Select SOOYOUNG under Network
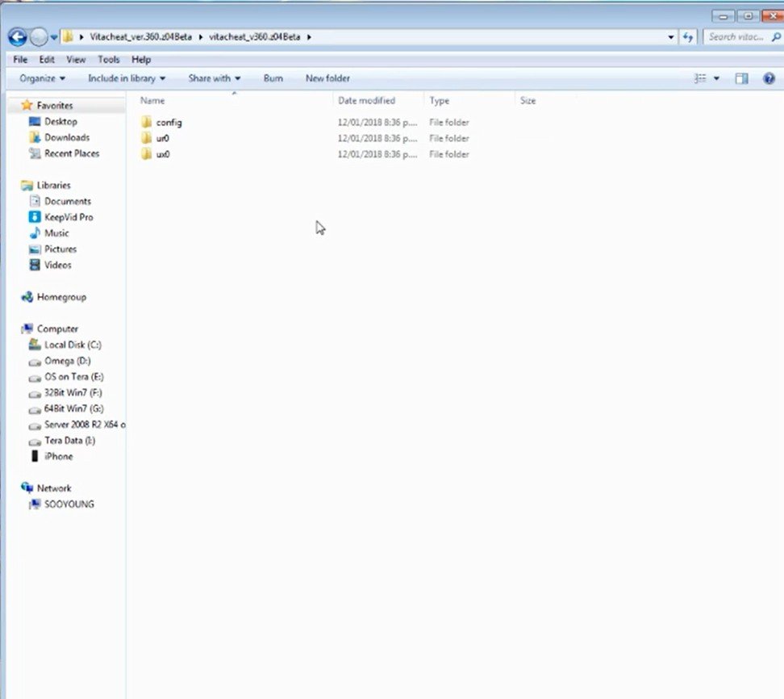The width and height of the screenshot is (784, 699). pyautogui.click(x=69, y=504)
